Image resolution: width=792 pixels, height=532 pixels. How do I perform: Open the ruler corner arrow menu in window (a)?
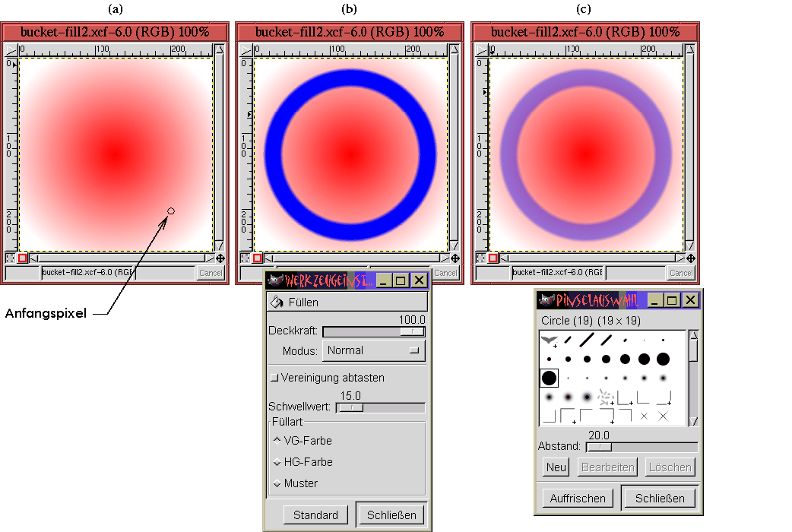[10, 49]
